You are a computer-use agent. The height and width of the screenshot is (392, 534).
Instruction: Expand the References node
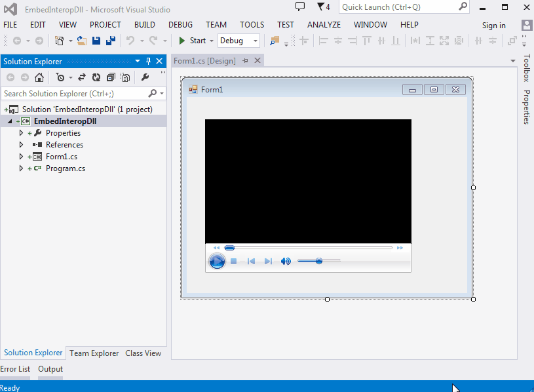pyautogui.click(x=21, y=145)
